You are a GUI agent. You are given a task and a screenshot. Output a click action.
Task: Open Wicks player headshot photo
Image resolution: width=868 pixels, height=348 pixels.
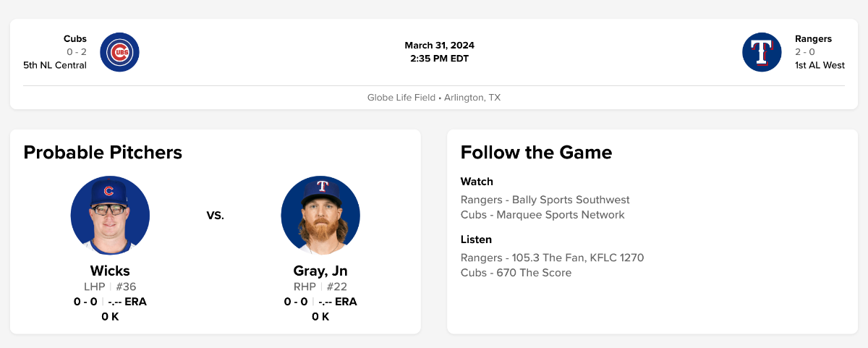110,215
